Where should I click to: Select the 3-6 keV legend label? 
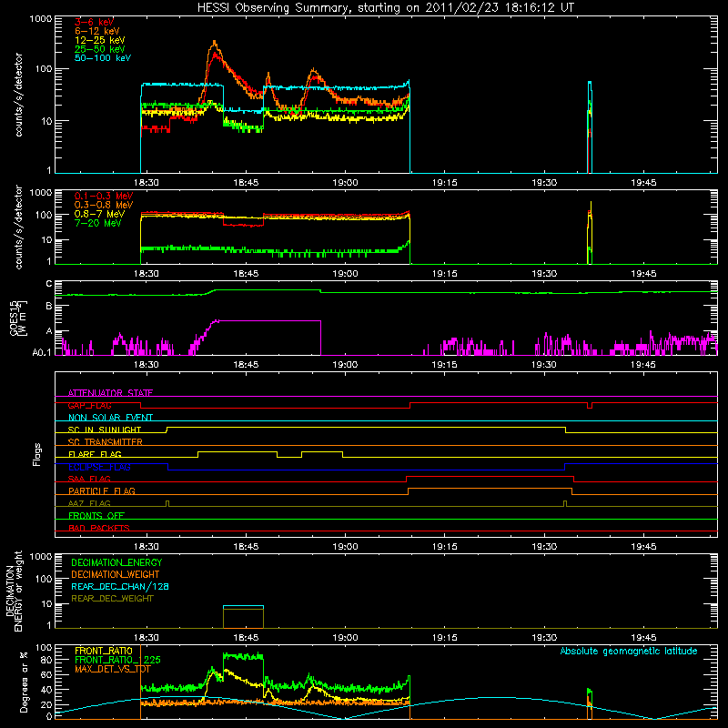click(94, 22)
